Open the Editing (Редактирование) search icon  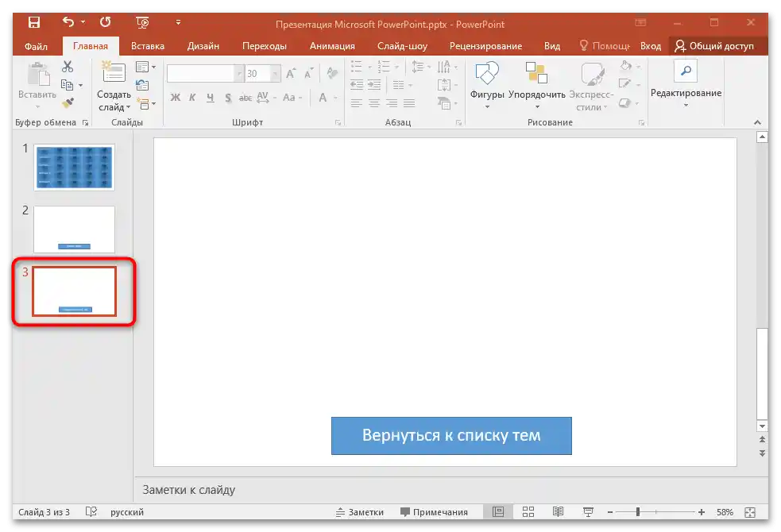(685, 71)
